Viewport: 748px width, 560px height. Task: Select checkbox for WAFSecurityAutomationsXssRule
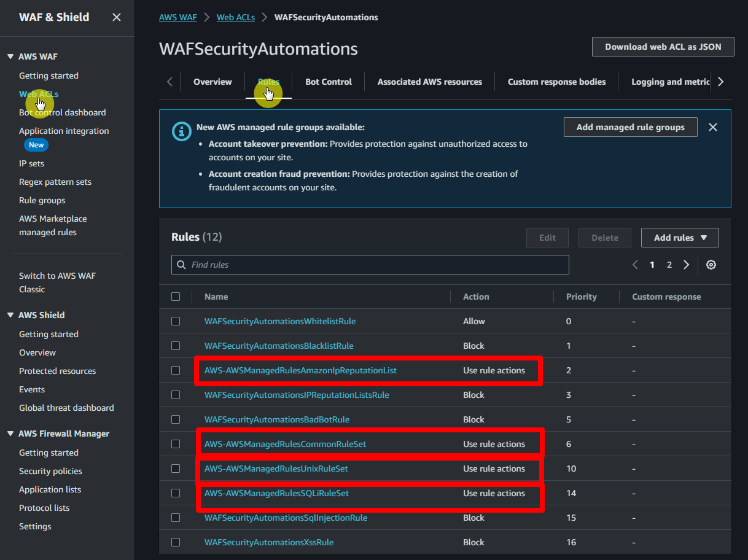176,542
